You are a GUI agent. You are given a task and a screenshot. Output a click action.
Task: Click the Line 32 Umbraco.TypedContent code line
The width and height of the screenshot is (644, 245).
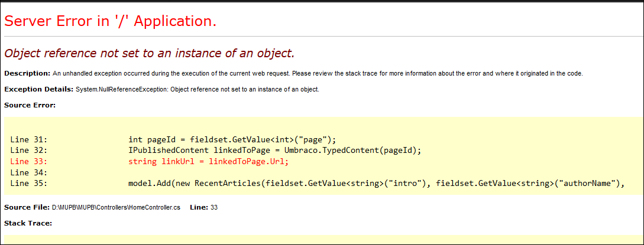[216, 151]
